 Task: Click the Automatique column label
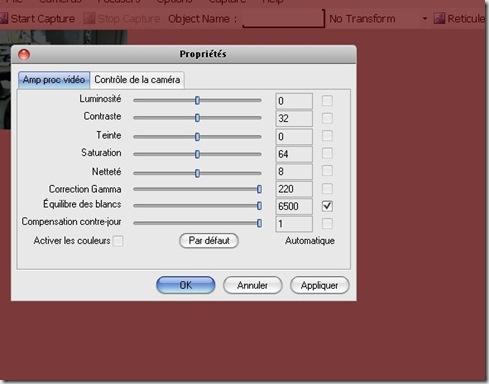[310, 241]
